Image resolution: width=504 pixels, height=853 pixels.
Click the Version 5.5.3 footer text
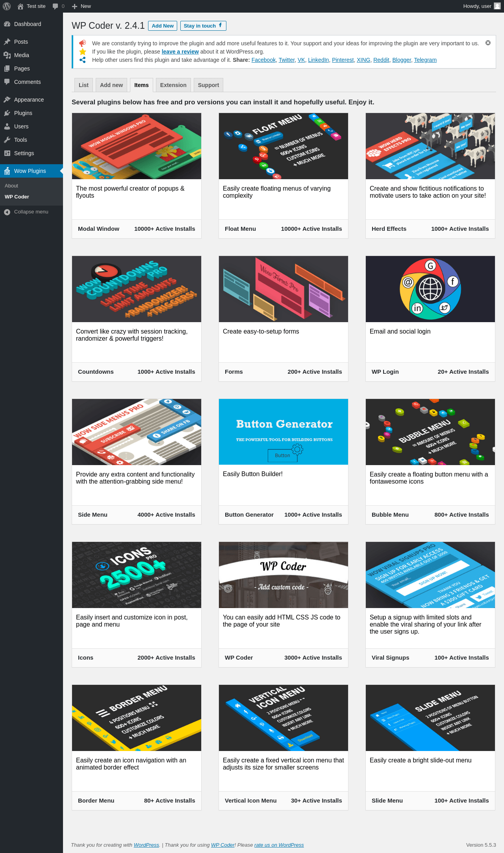point(481,845)
